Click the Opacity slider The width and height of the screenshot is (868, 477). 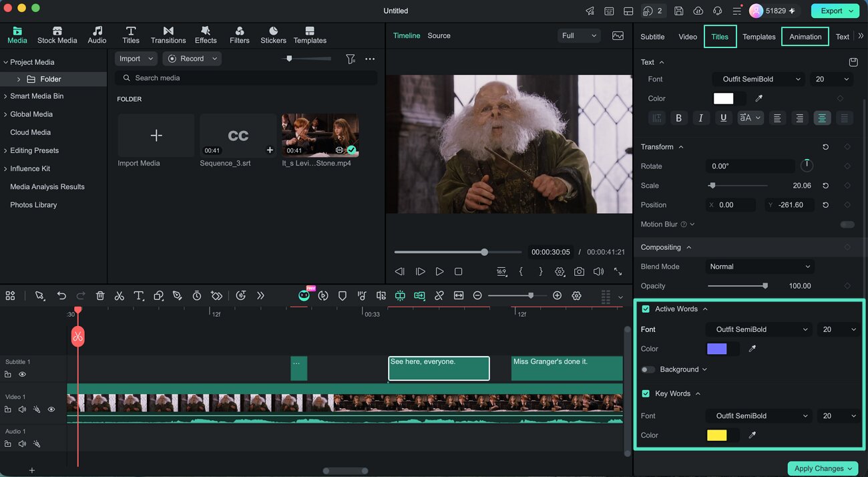737,286
